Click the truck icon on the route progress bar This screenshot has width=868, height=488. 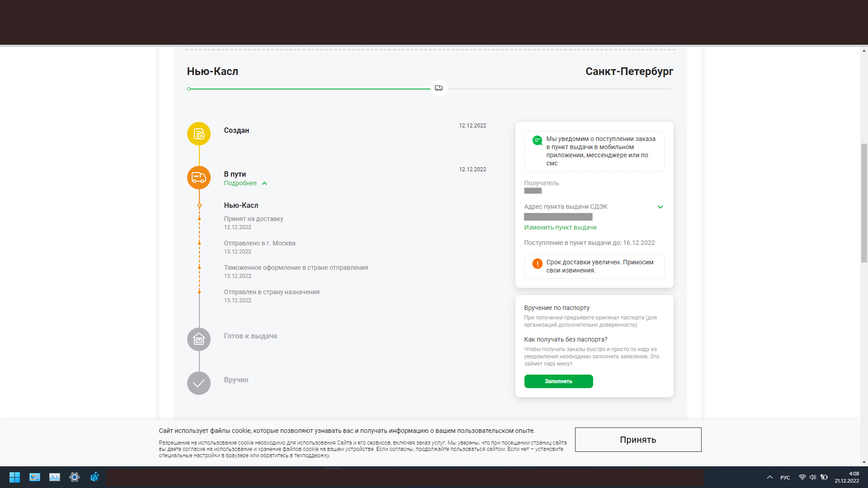point(439,89)
